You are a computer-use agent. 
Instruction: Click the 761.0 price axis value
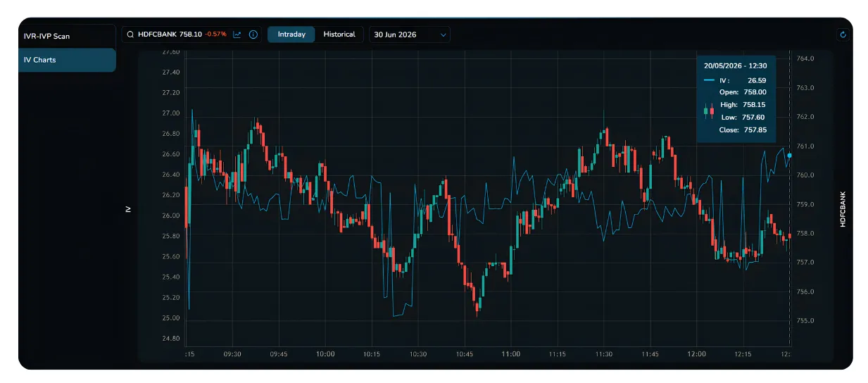(x=805, y=146)
